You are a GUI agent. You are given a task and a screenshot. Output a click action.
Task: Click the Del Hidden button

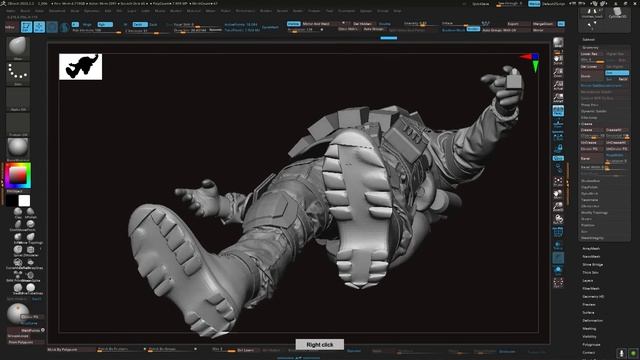pyautogui.click(x=362, y=24)
